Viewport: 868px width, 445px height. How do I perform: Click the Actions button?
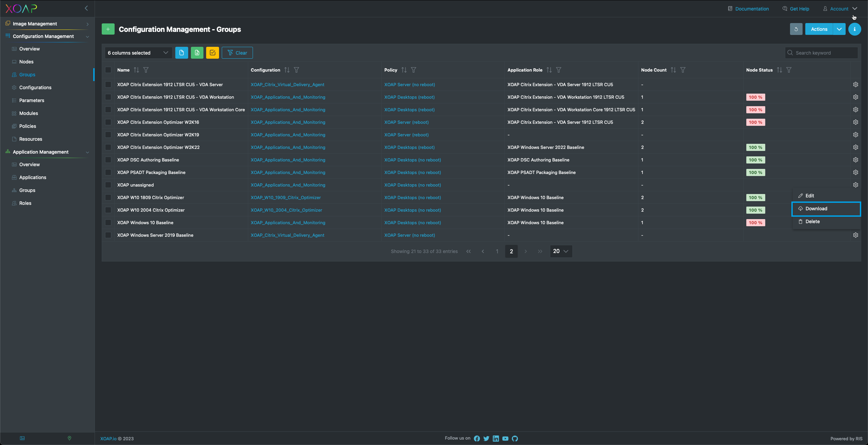(x=819, y=29)
